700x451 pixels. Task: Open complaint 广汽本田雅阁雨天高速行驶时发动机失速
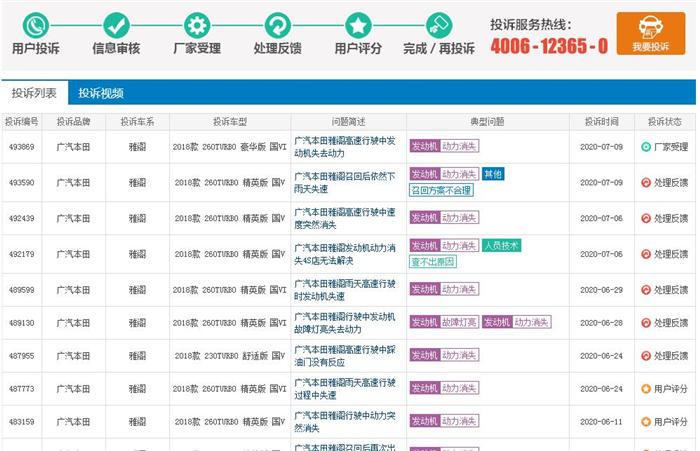[x=345, y=290]
